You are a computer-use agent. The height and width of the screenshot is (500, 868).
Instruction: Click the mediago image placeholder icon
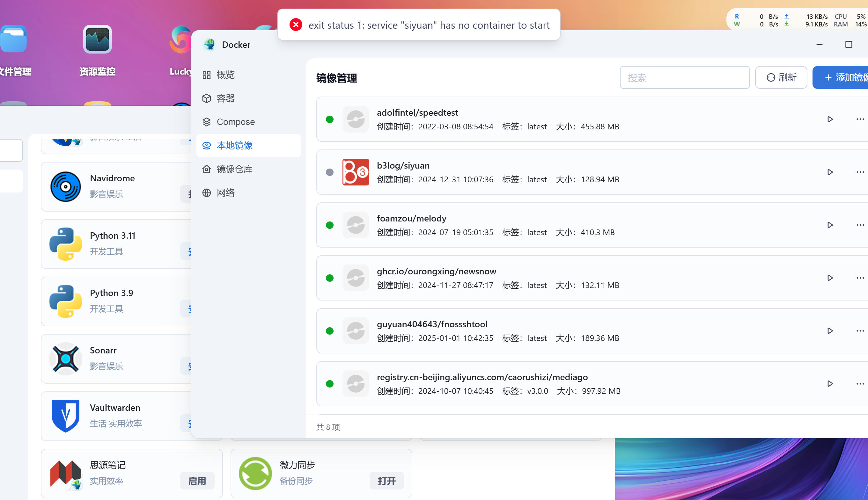tap(356, 384)
